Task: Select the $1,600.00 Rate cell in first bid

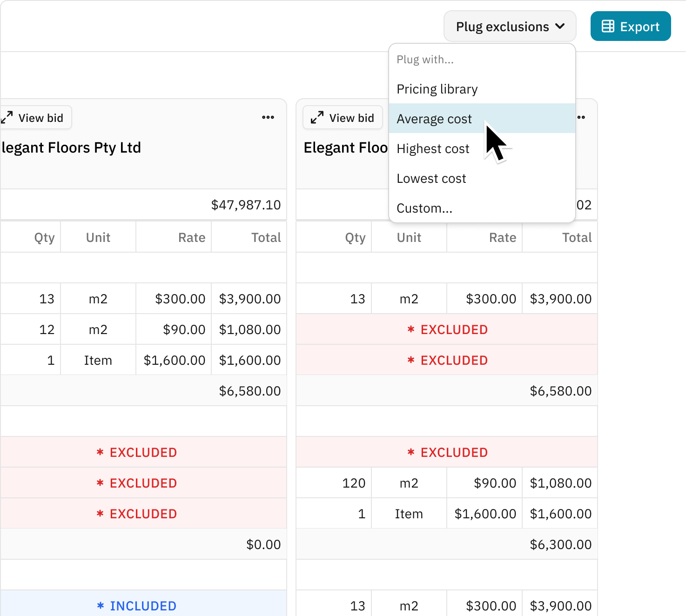Action: point(174,360)
